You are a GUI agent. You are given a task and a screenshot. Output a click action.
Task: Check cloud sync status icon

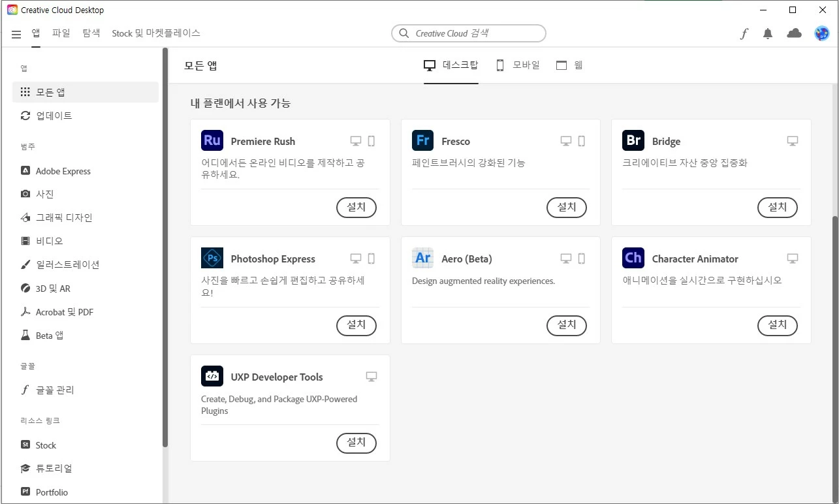pyautogui.click(x=794, y=33)
